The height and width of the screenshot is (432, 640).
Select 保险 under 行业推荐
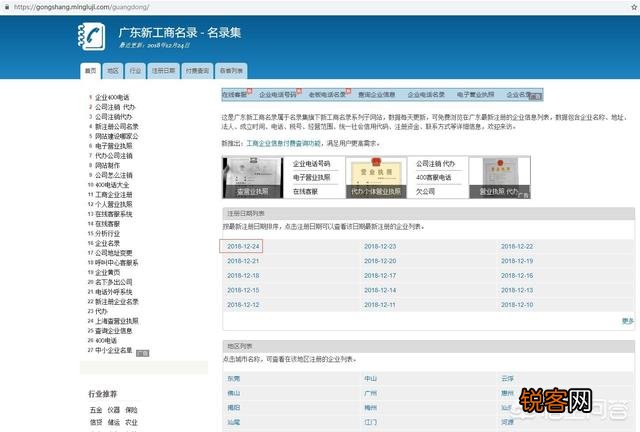tap(131, 410)
